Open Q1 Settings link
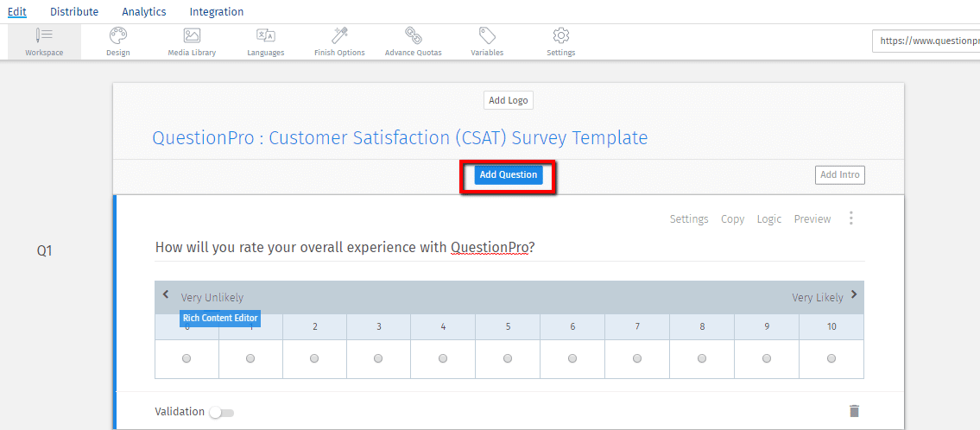 coord(689,218)
